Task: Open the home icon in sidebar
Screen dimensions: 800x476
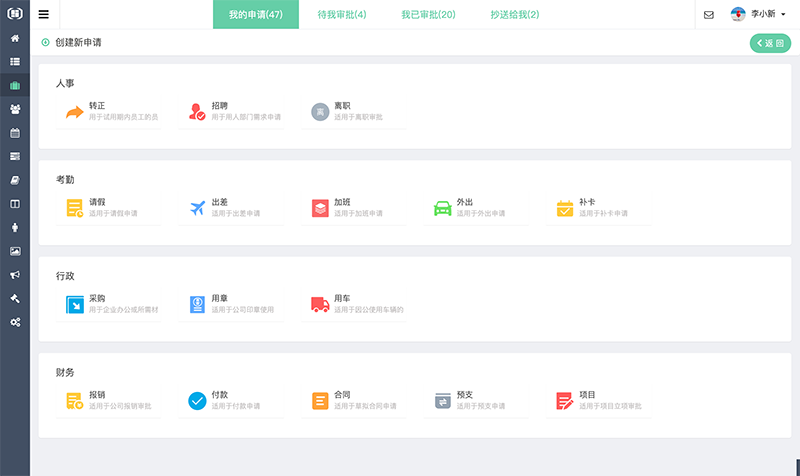Action: [15, 38]
